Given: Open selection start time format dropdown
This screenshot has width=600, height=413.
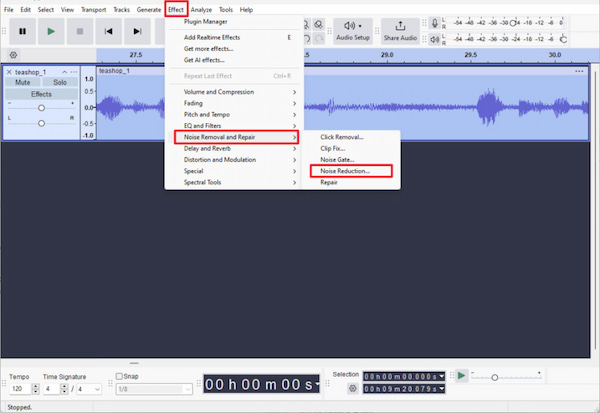Looking at the screenshot, I should [x=442, y=377].
